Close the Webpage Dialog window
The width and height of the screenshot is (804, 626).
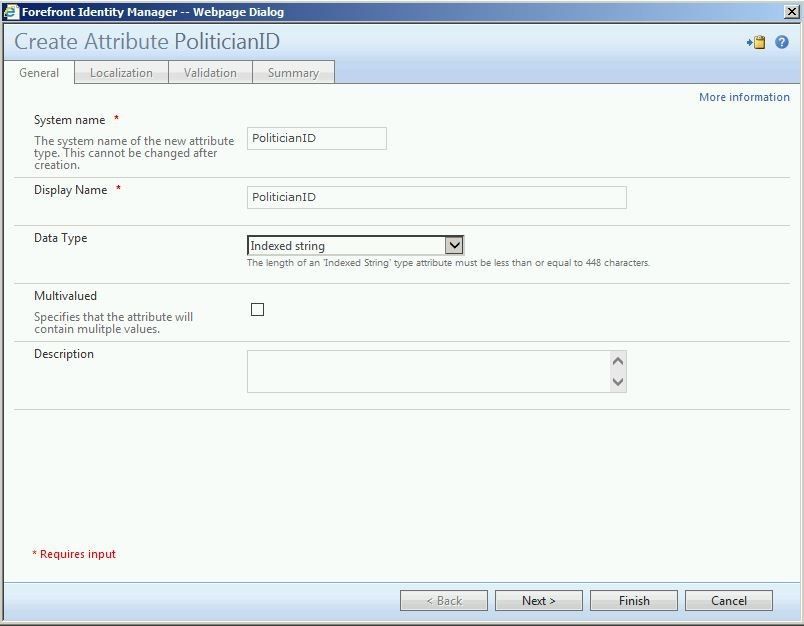(x=792, y=12)
